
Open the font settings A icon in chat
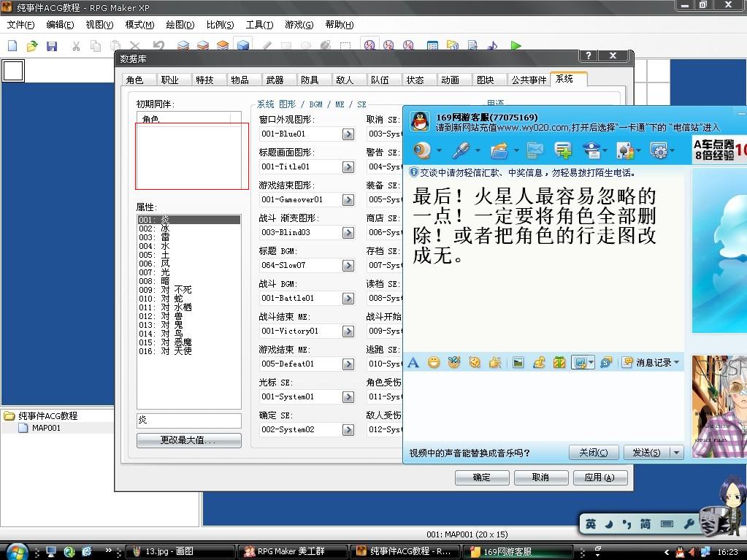point(413,363)
